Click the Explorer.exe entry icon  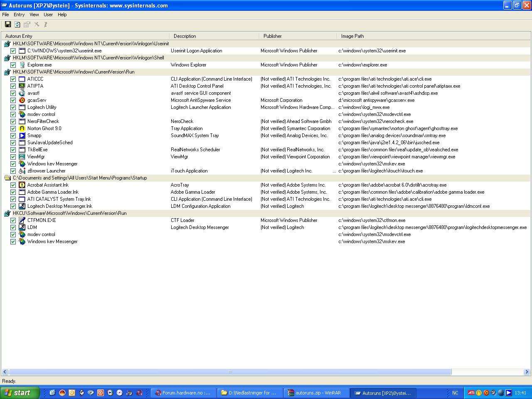pyautogui.click(x=22, y=65)
